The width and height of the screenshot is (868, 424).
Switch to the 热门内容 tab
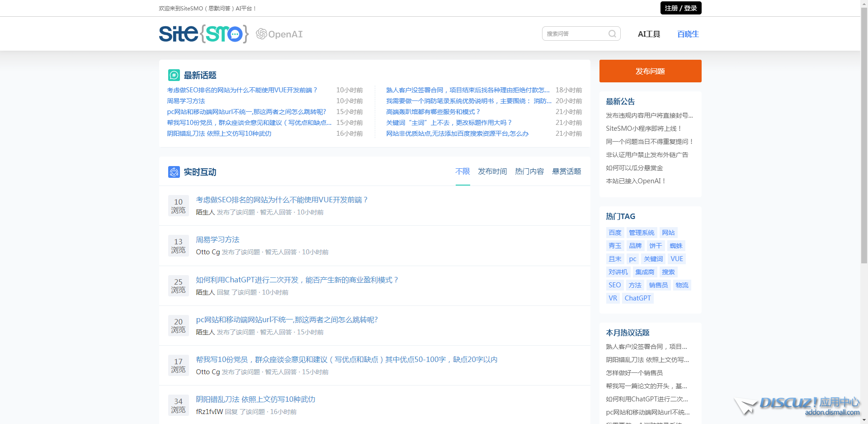[x=528, y=172]
